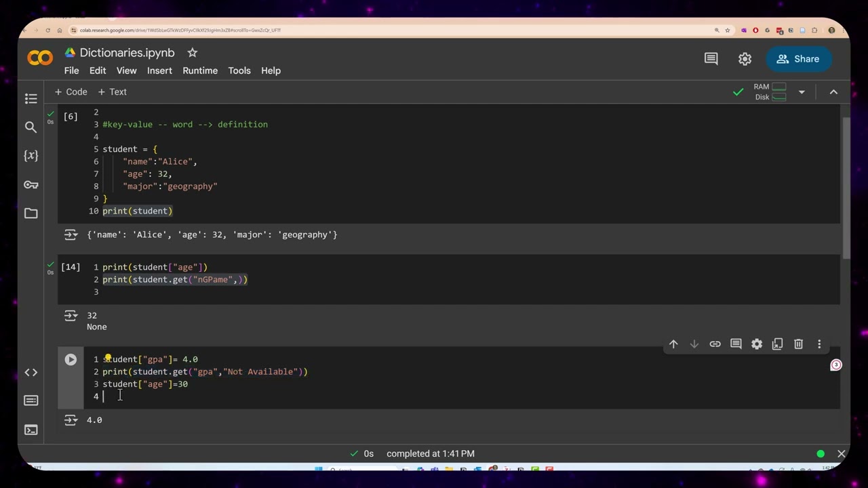The height and width of the screenshot is (488, 868).
Task: Reload the page in the browser
Action: [x=47, y=30]
